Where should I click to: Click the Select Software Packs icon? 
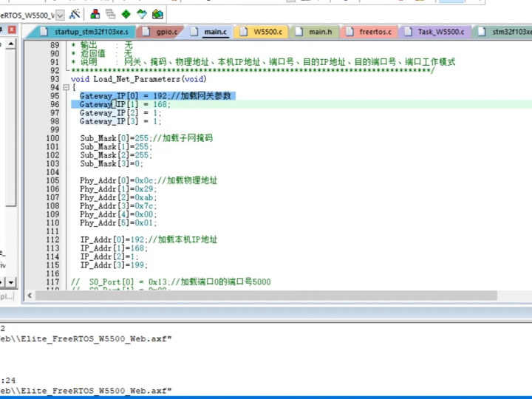(142, 14)
